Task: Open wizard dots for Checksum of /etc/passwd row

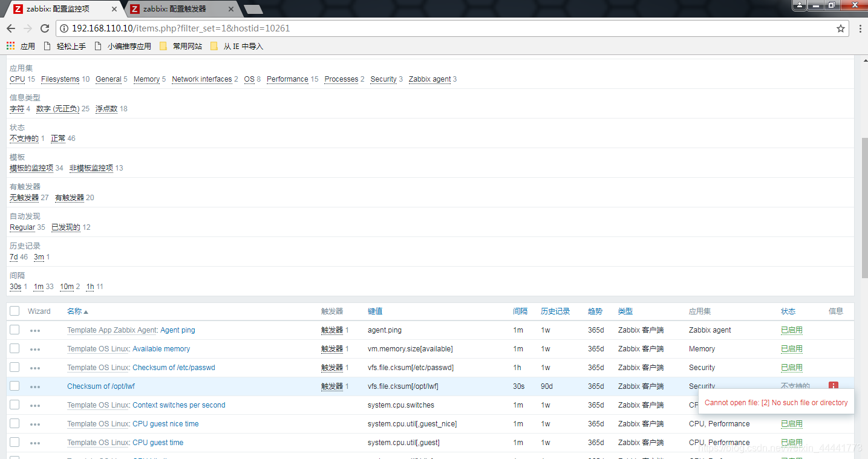Action: pyautogui.click(x=35, y=368)
